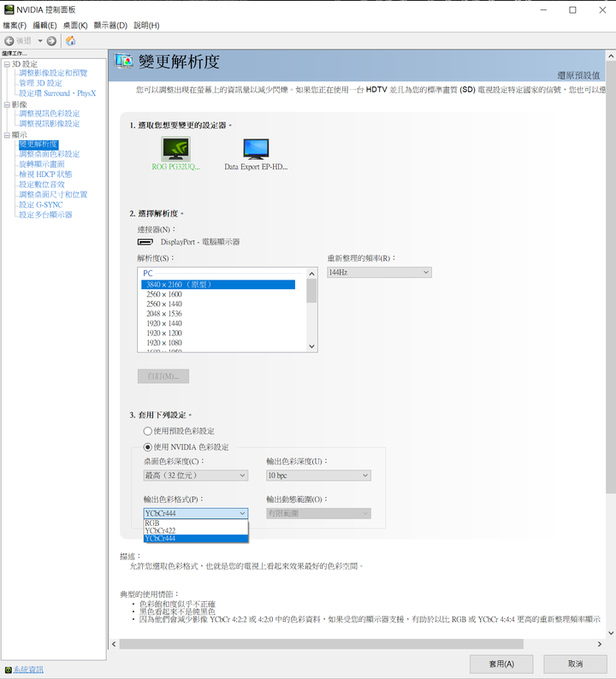Open 調整桌面色彩設定 tree item
The height and width of the screenshot is (679, 616).
[x=50, y=154]
